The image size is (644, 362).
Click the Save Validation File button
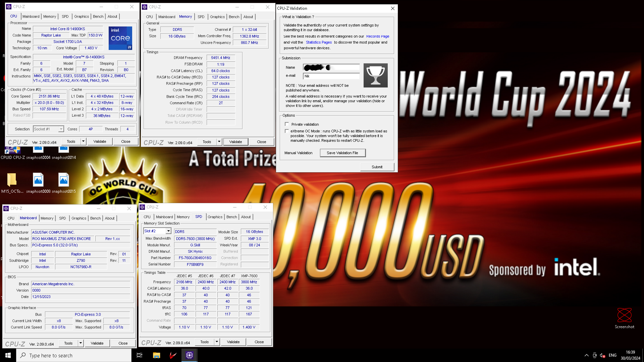coord(342,153)
